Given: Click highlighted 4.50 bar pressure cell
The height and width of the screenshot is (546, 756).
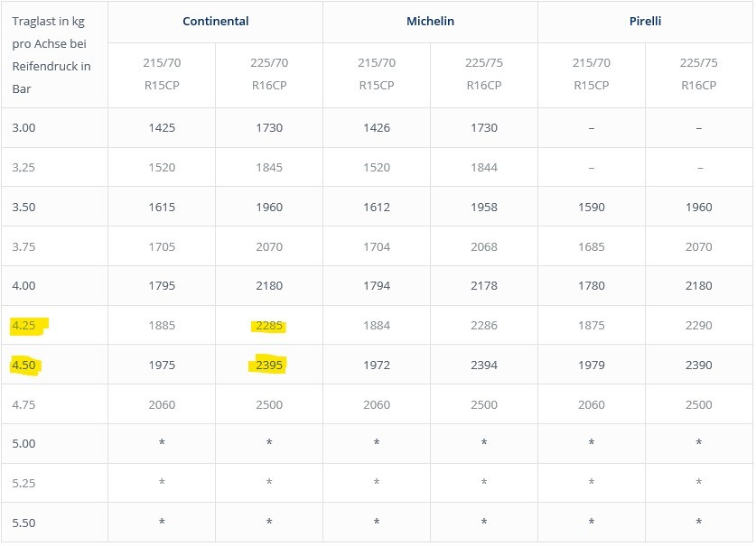Looking at the screenshot, I should 23,365.
